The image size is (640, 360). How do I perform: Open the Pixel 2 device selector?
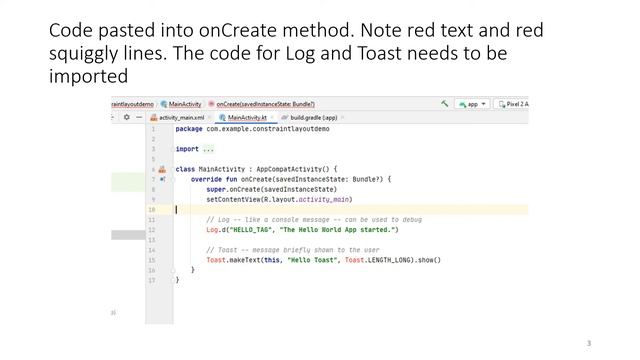513,104
